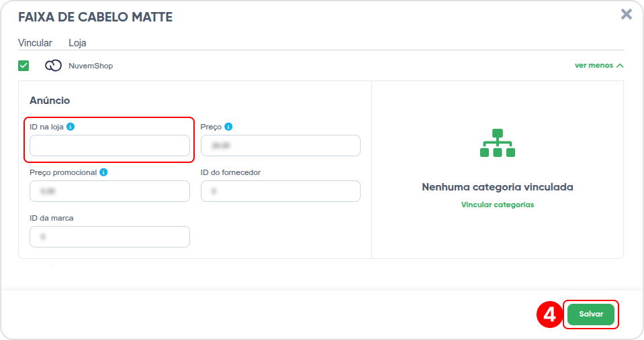Viewport: 644px width, 340px height.
Task: Click the NuvemShop cloud logo icon
Action: [x=54, y=66]
